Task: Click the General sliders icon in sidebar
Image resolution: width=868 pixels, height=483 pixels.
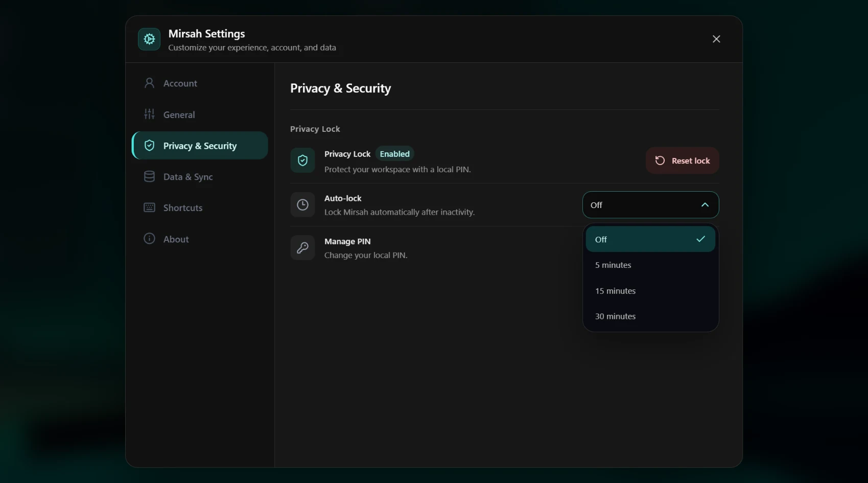Action: click(x=149, y=114)
